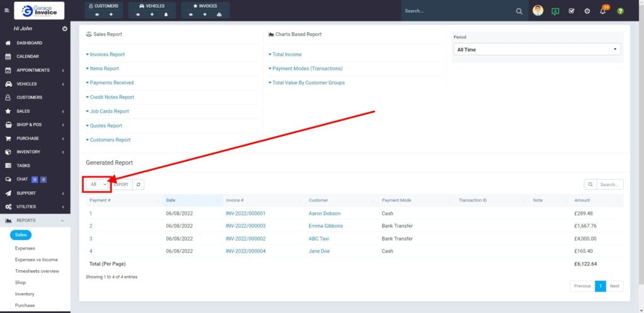The height and width of the screenshot is (313, 644).
Task: Open vehicle reminders bell icon under VEHICLES
Action: pos(166,14)
